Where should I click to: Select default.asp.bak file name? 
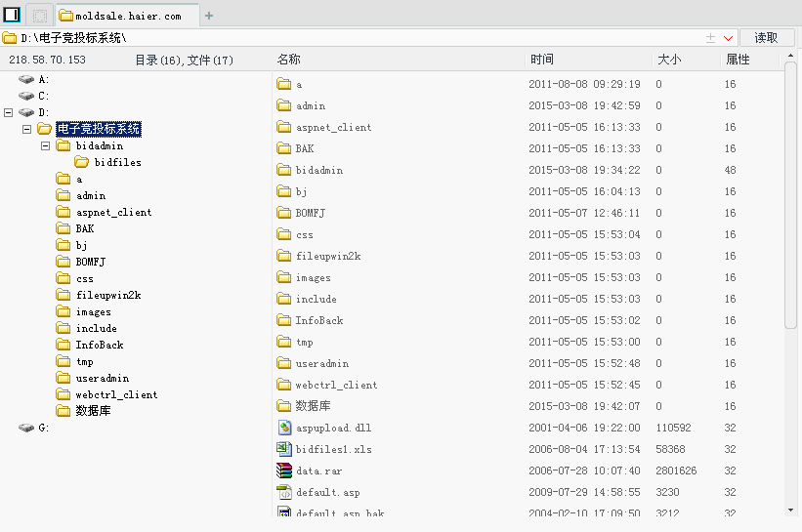tap(340, 512)
